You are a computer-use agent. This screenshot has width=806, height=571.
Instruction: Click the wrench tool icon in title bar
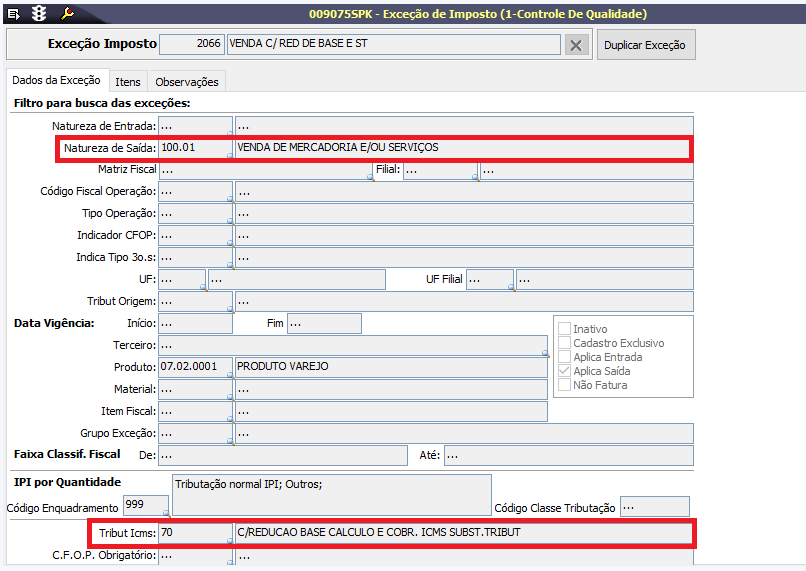click(x=67, y=13)
